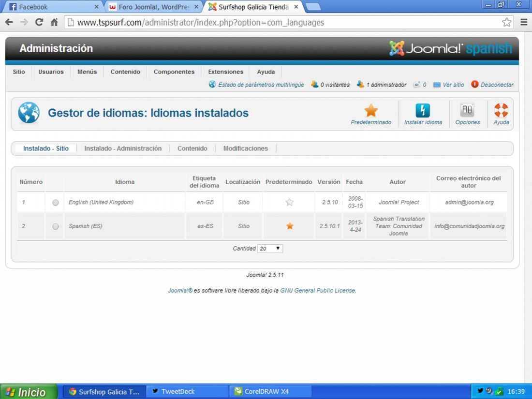Open the Opciones toolbar icon

[x=467, y=110]
